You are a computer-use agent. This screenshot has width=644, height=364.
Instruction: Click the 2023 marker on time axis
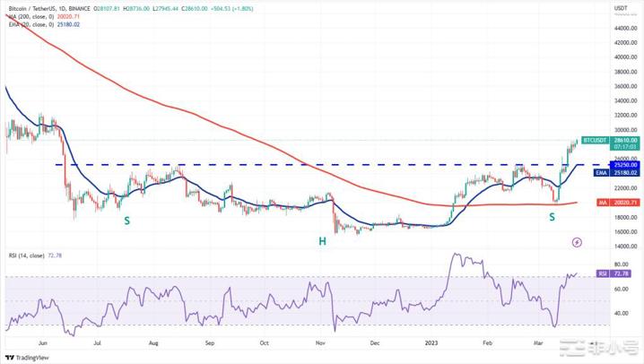(x=431, y=341)
